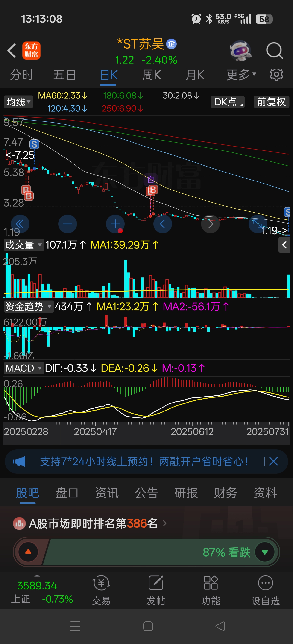
Task: Select the 日K chart tab
Action: tap(108, 75)
